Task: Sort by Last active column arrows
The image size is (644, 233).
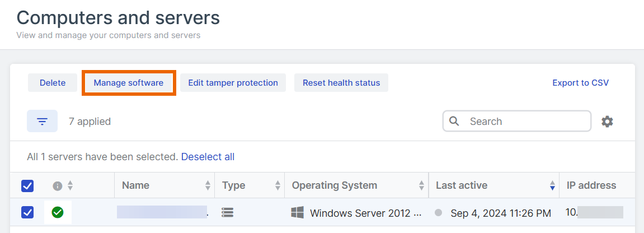Action: pyautogui.click(x=552, y=185)
